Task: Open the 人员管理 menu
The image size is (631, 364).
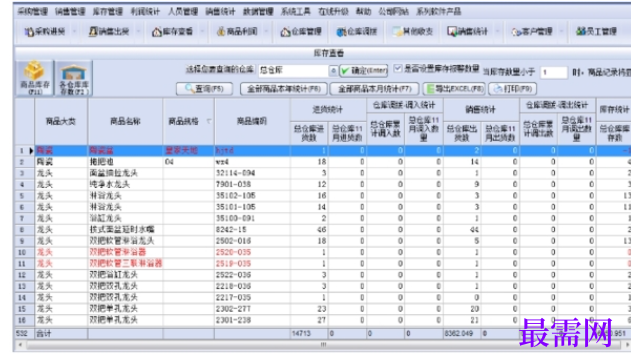Action: tap(183, 12)
